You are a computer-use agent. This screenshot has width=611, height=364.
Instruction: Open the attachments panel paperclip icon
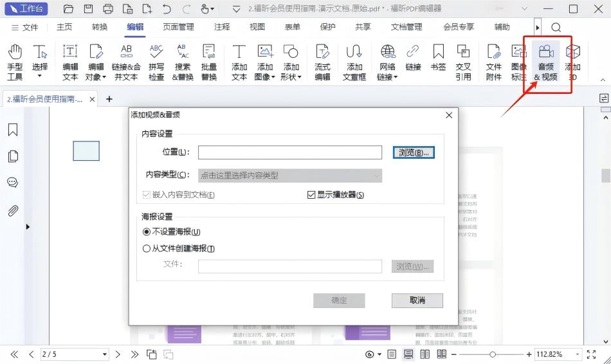click(x=12, y=210)
